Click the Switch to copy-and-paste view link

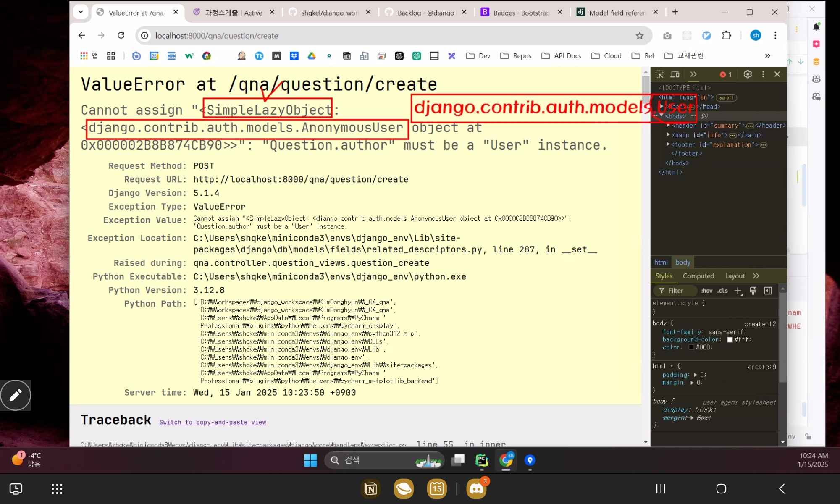(x=213, y=422)
